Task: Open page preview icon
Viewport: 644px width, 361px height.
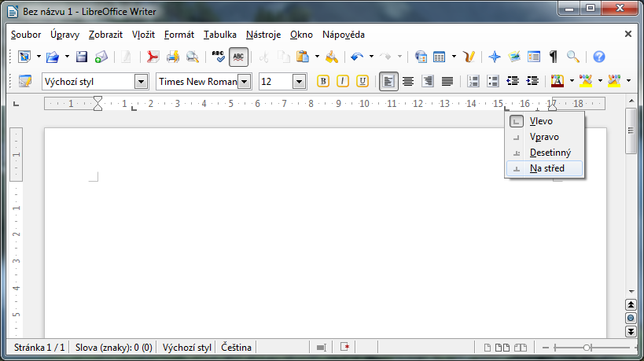Action: [192, 57]
